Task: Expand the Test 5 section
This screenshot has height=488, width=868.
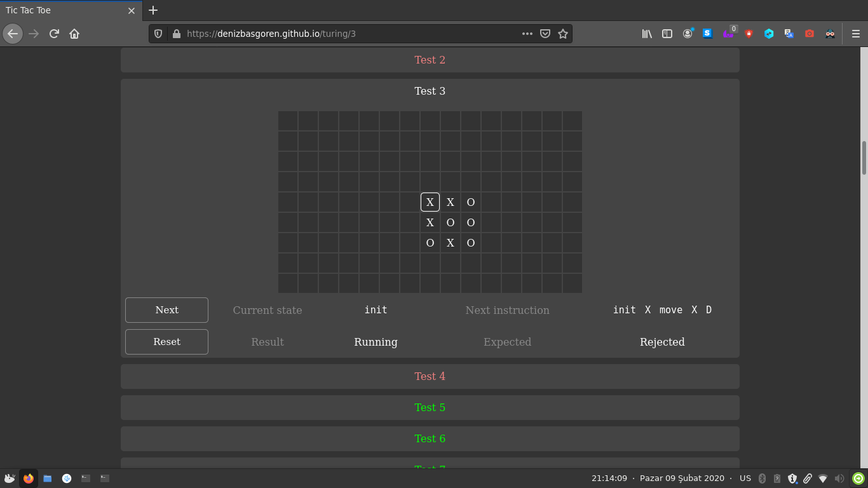Action: click(x=430, y=407)
